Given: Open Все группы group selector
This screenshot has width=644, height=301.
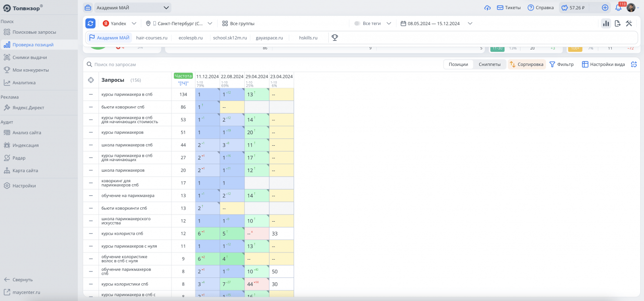Looking at the screenshot, I should point(238,23).
